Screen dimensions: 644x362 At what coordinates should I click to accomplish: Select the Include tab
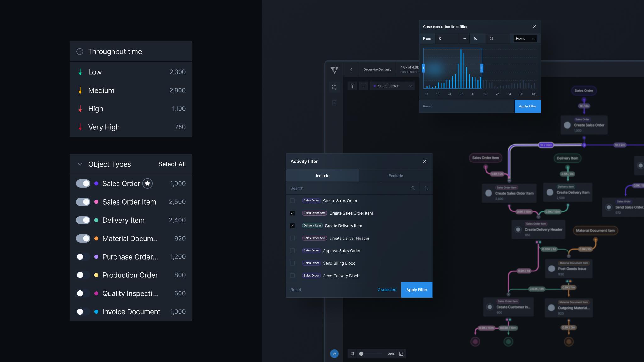pos(323,176)
